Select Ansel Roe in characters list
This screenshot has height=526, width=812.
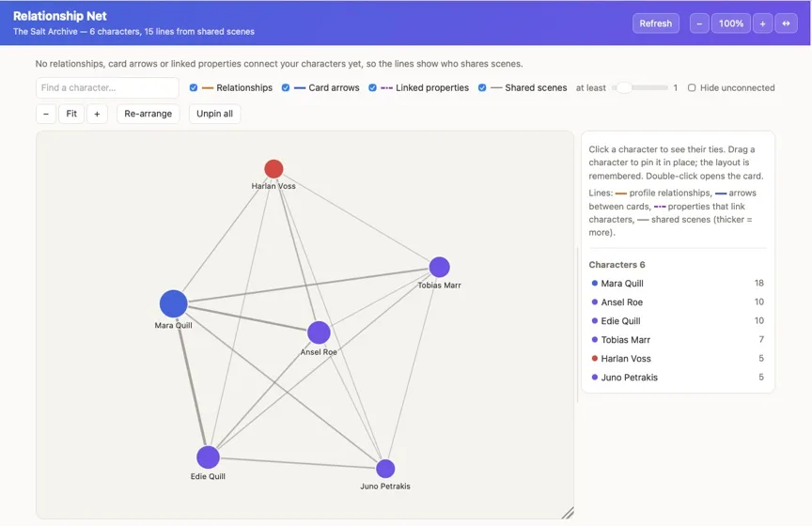678,302
